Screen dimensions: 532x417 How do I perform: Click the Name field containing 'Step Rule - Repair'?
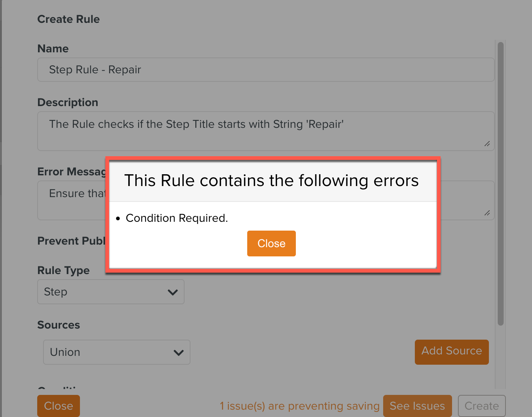coord(265,70)
